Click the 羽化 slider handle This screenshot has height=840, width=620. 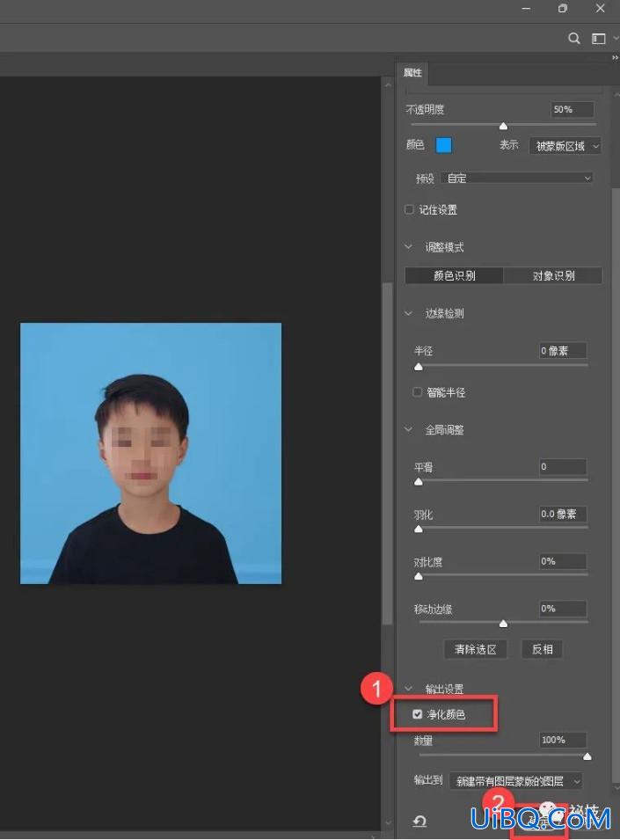pos(419,530)
